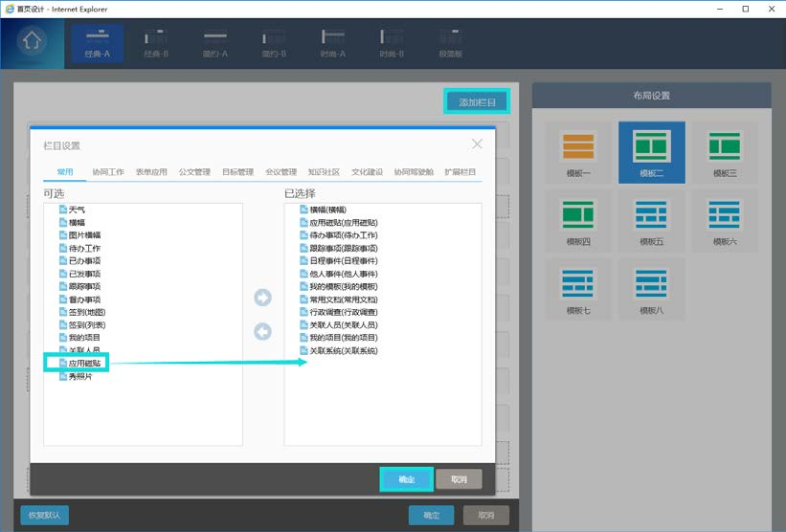
Task: Select 天气 in the available list
Action: (x=77, y=209)
